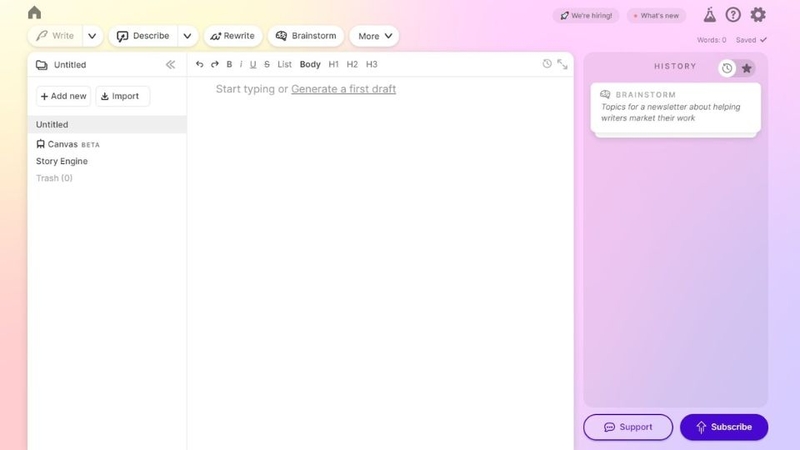Click the Subscribe button
The width and height of the screenshot is (800, 450).
tap(724, 427)
